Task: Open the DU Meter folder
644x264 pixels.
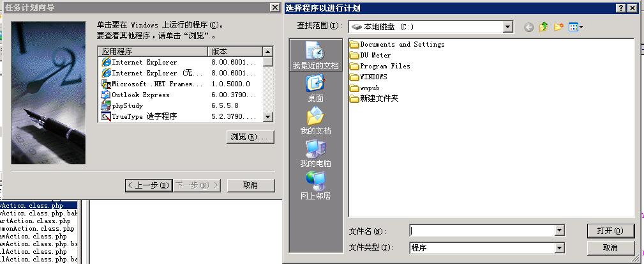Action: tap(370, 55)
